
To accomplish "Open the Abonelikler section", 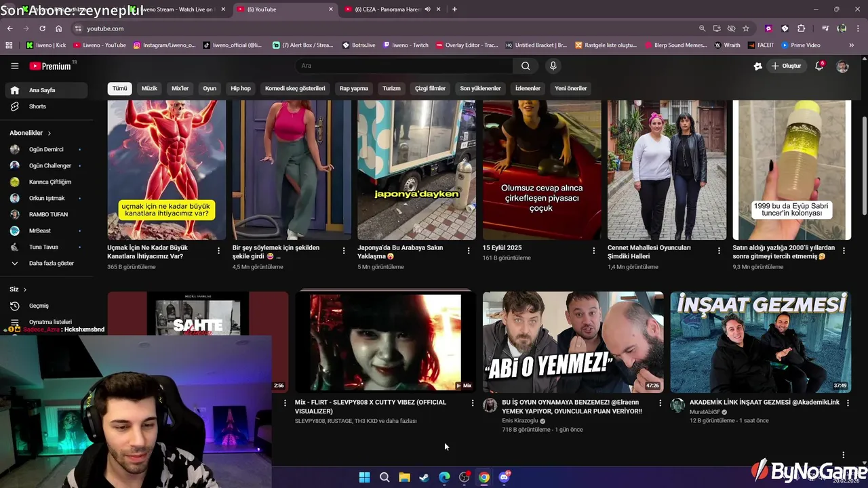I will (31, 133).
